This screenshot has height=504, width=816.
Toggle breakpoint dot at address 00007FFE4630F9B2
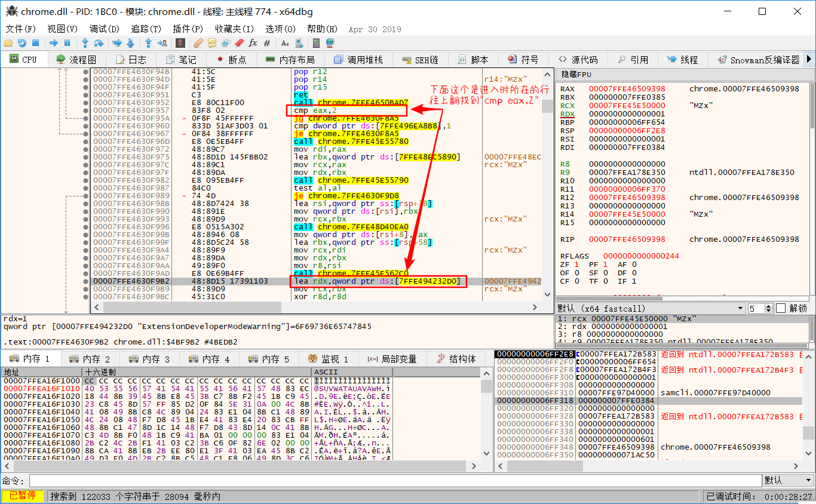pos(86,281)
